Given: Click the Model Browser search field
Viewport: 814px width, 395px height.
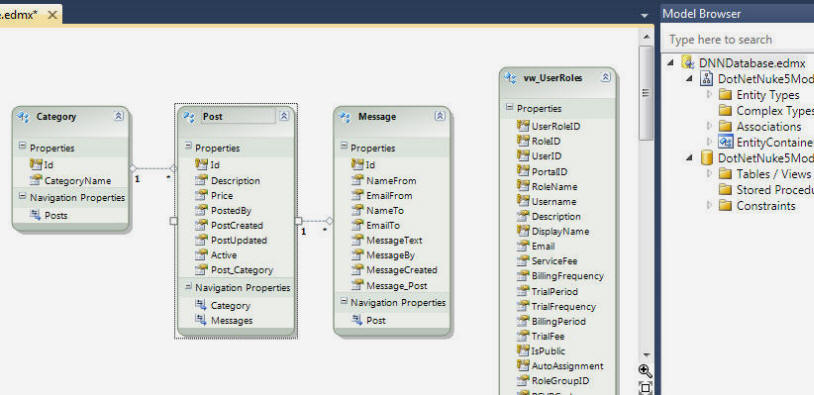Looking at the screenshot, I should (738, 39).
